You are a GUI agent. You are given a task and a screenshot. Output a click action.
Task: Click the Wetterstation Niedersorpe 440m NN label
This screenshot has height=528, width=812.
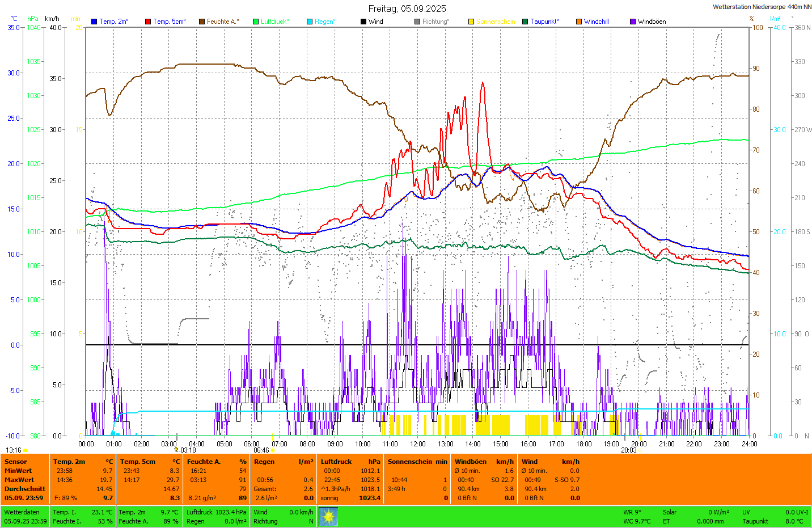click(x=762, y=7)
